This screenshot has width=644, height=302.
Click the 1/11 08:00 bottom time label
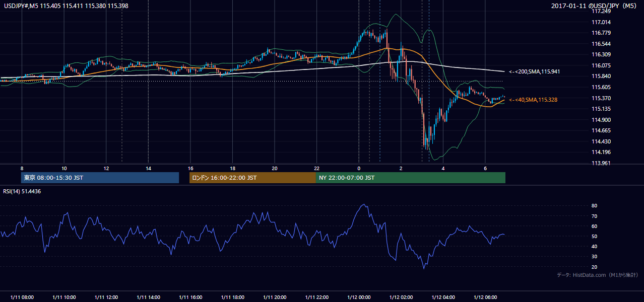coord(22,297)
